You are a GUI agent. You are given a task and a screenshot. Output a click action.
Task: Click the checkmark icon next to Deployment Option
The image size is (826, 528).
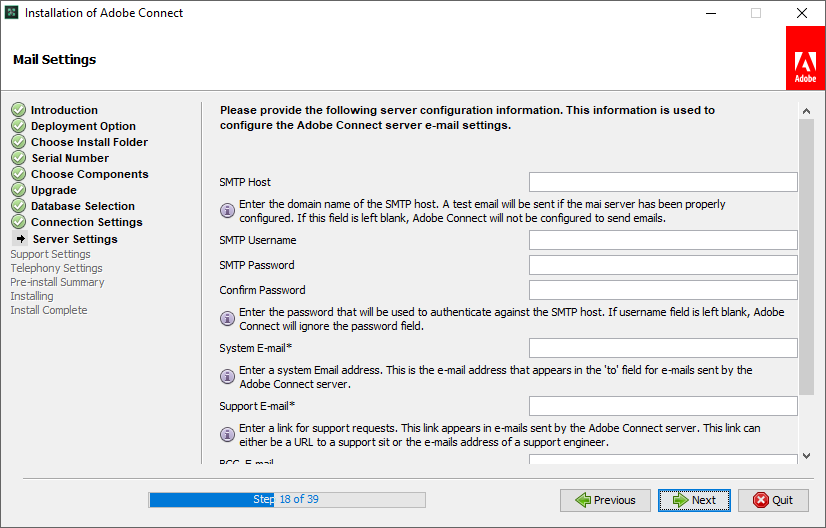click(18, 125)
